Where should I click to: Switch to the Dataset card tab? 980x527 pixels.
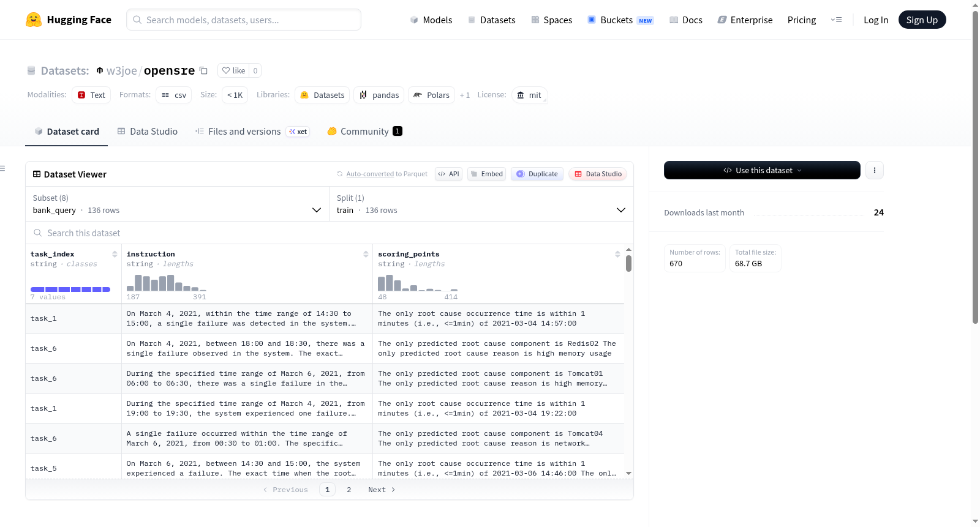click(x=67, y=132)
